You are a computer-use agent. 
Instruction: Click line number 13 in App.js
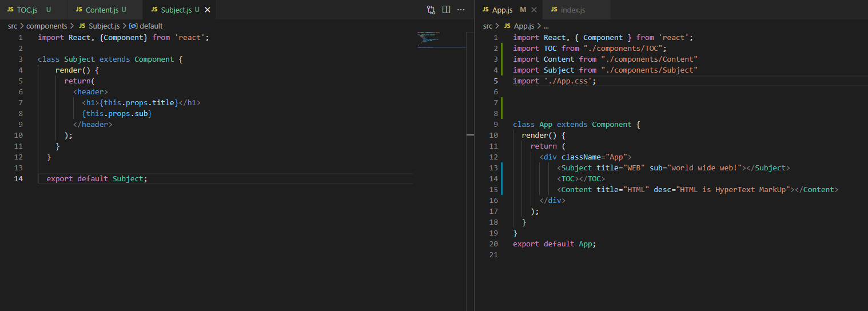coord(494,168)
